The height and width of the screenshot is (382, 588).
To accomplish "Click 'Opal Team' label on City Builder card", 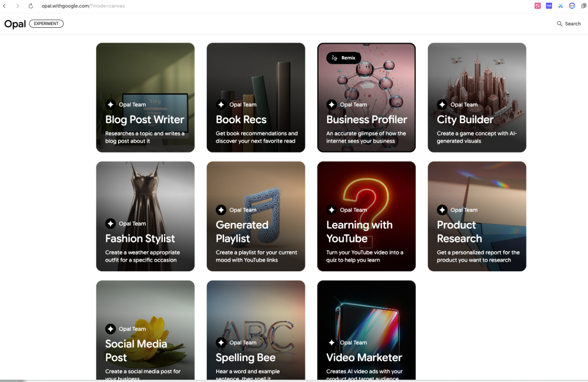I will pyautogui.click(x=464, y=105).
